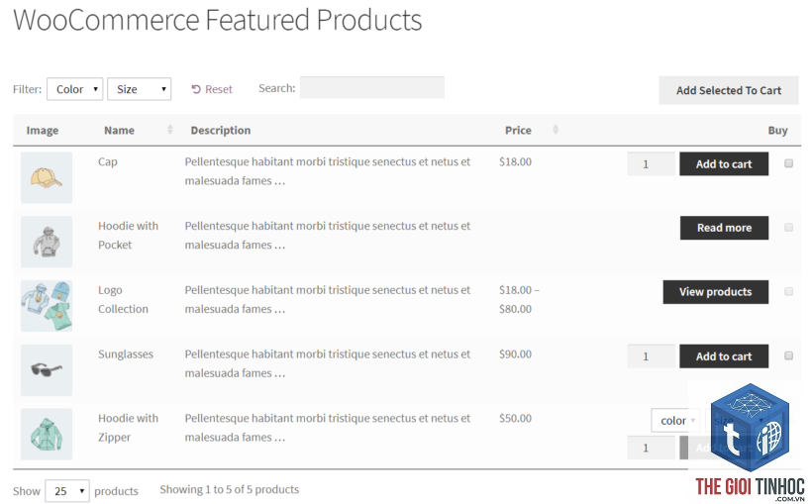The width and height of the screenshot is (812, 504).
Task: Click the Sunglasses quantity field
Action: point(651,356)
